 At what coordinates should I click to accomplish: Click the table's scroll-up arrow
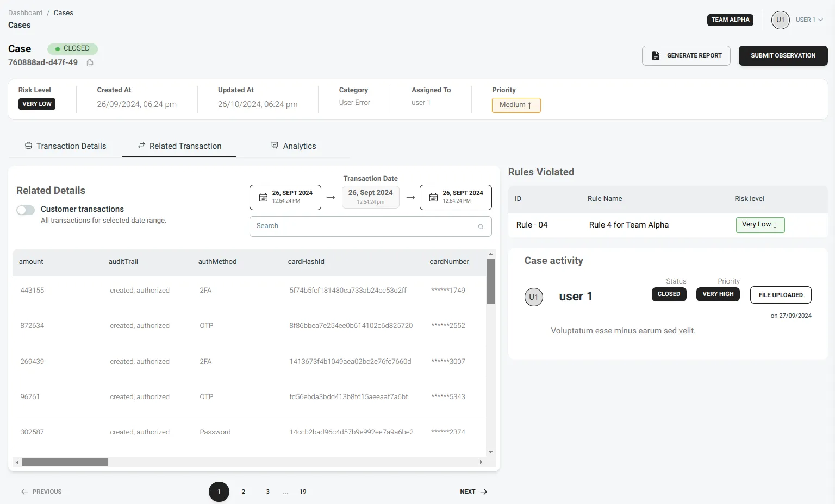click(491, 254)
